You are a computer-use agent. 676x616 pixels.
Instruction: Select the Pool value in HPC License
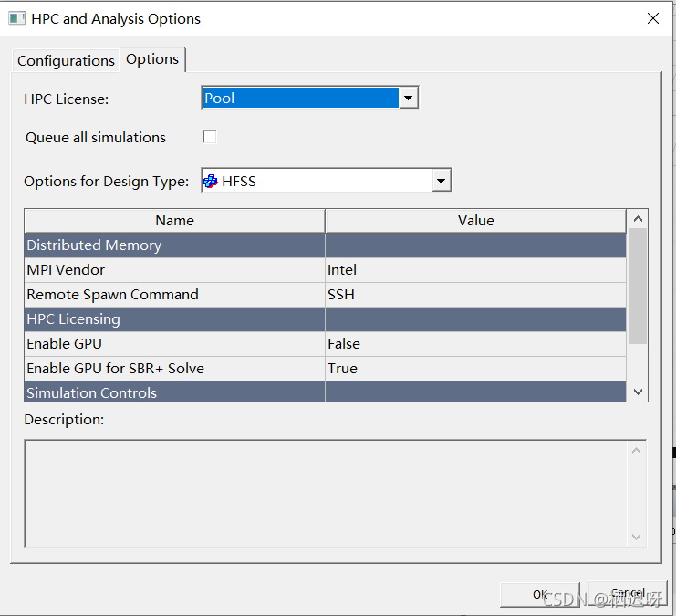point(299,98)
